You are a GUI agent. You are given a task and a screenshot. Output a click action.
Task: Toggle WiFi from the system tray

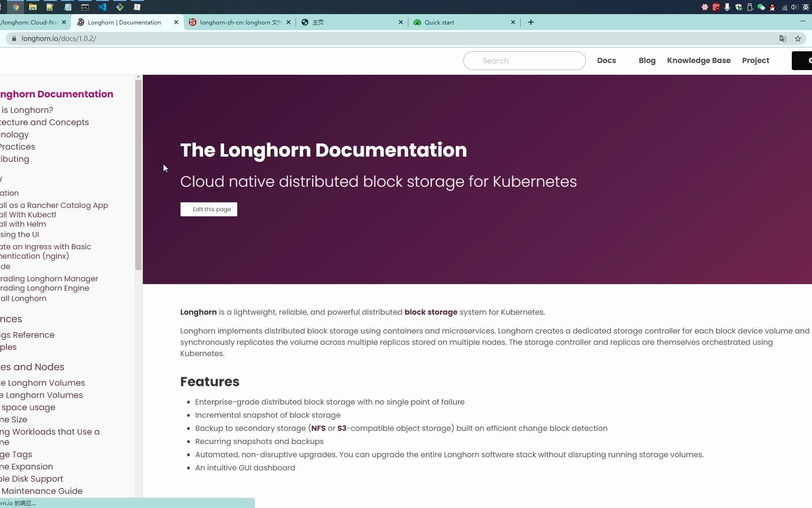click(784, 7)
